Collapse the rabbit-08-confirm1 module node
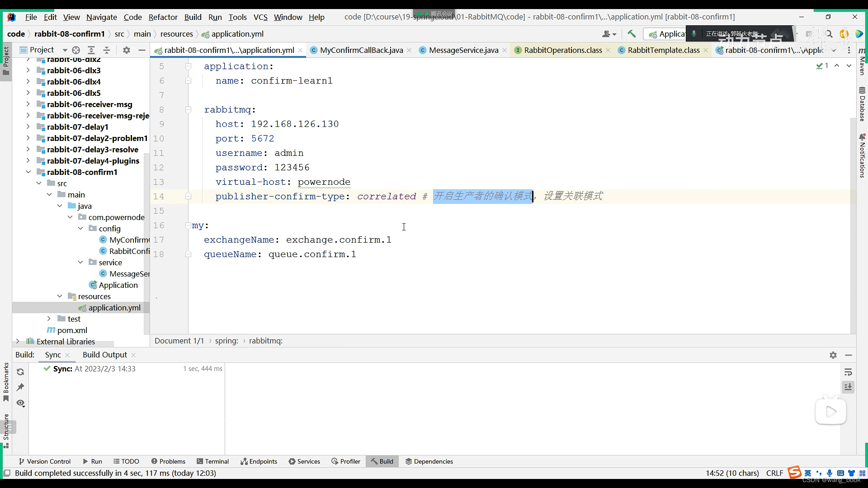Image resolution: width=868 pixels, height=488 pixels. [x=28, y=172]
